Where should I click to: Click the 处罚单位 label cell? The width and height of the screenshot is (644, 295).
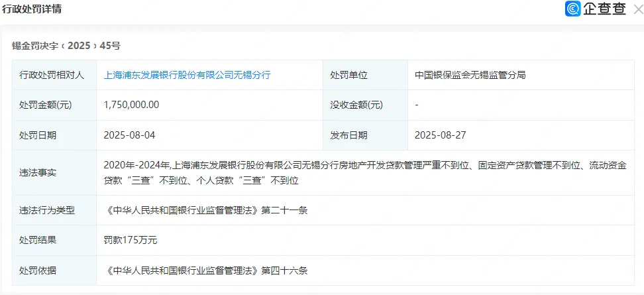point(365,75)
